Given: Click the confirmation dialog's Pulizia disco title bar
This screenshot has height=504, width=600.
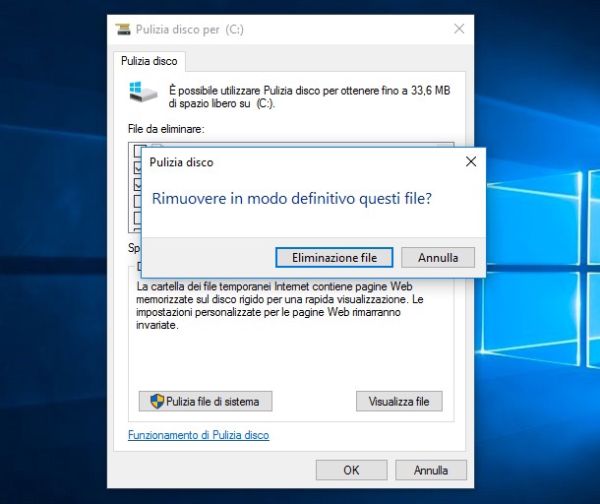Looking at the screenshot, I should 300,161.
